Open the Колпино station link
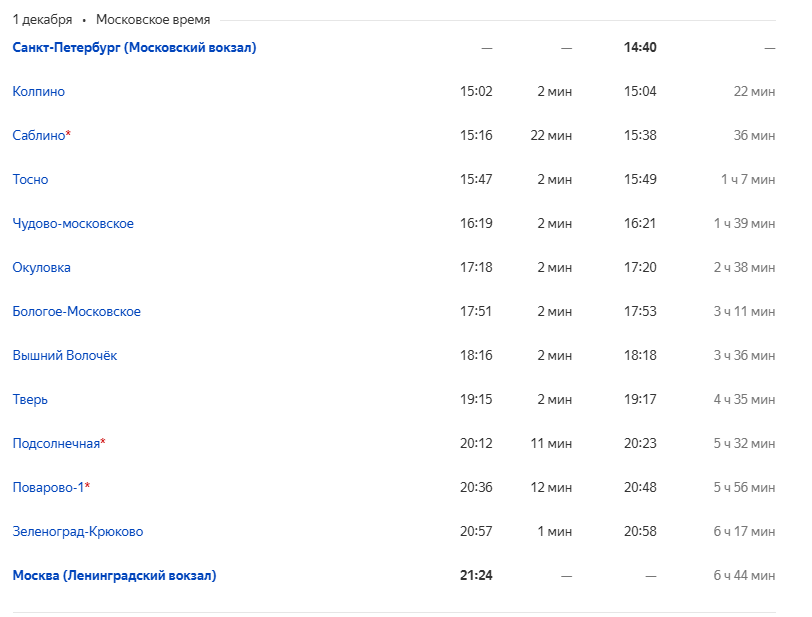Image resolution: width=812 pixels, height=617 pixels. pos(39,91)
